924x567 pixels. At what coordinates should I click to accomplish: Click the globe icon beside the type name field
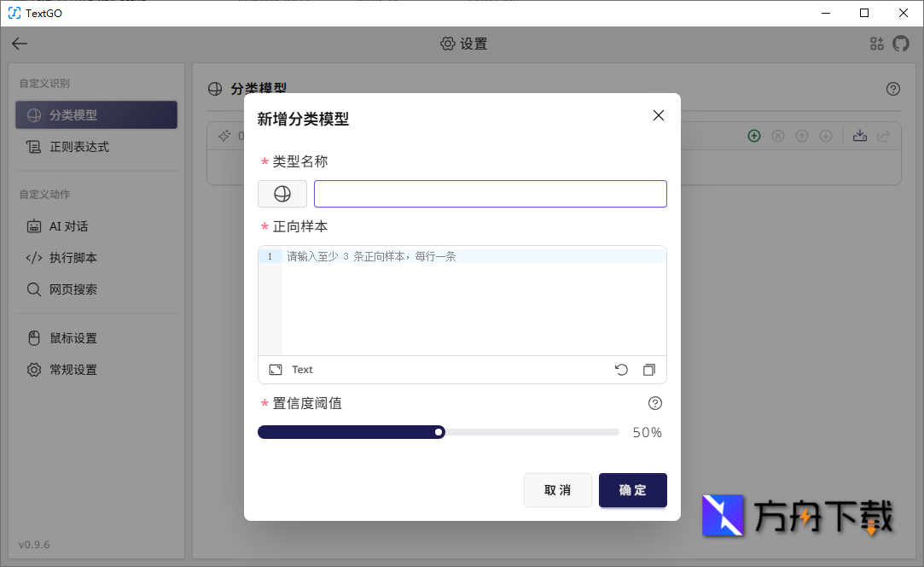[282, 194]
